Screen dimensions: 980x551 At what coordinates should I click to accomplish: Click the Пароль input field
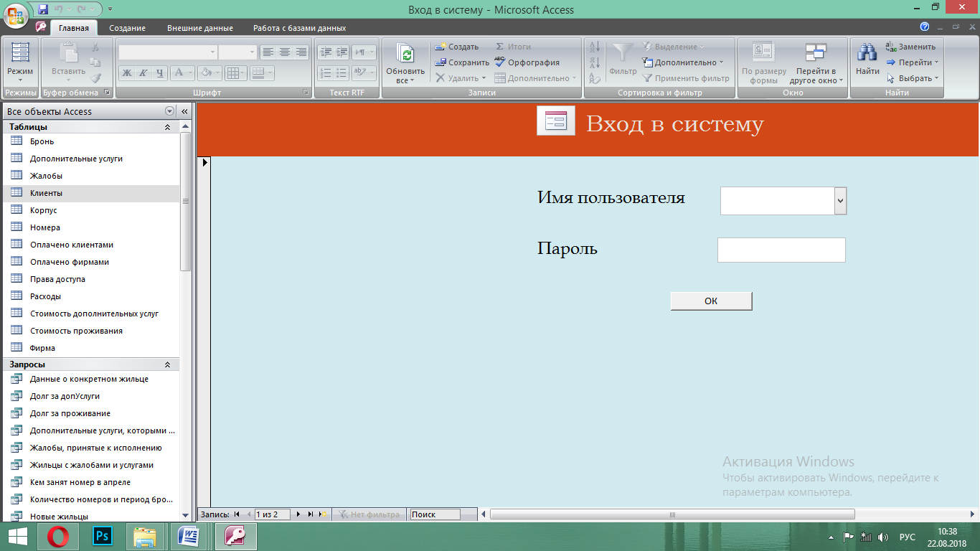coord(781,250)
